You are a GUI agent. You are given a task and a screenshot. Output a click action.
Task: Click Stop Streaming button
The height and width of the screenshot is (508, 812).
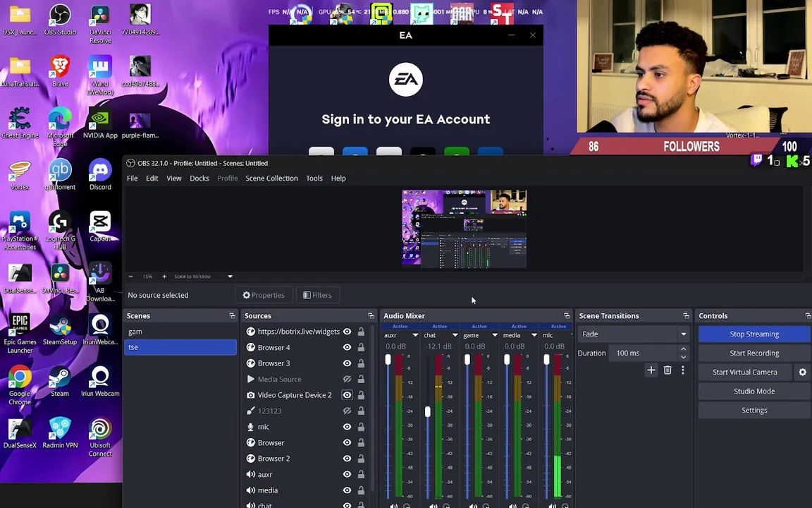point(754,334)
